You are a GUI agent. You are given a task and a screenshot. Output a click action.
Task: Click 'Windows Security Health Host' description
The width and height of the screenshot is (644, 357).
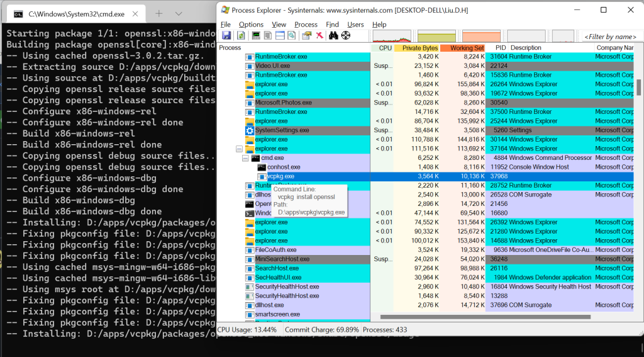click(550, 286)
